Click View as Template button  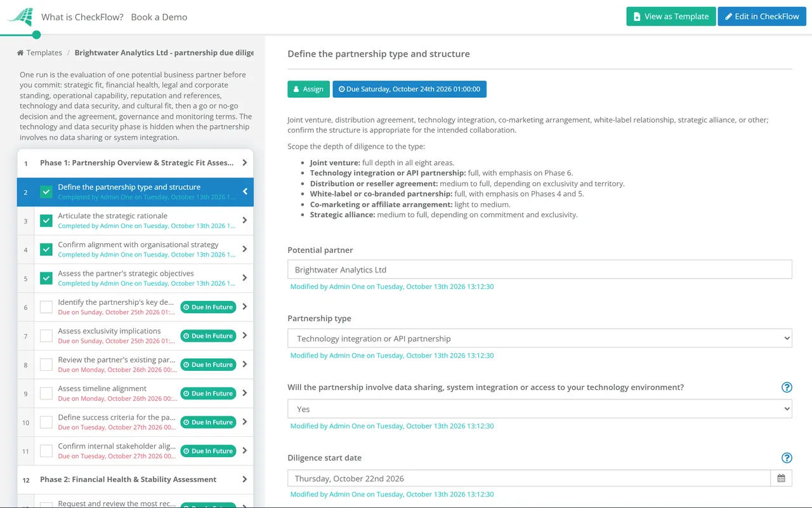[x=671, y=17]
